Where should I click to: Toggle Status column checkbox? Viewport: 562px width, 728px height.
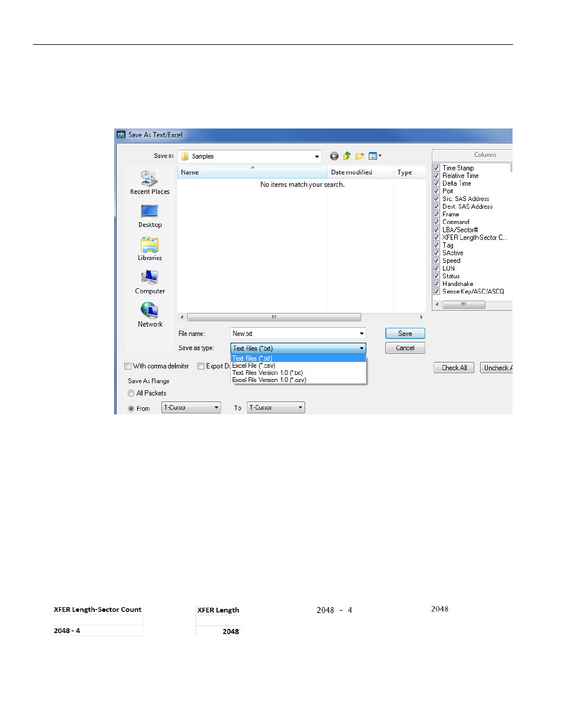[x=437, y=276]
